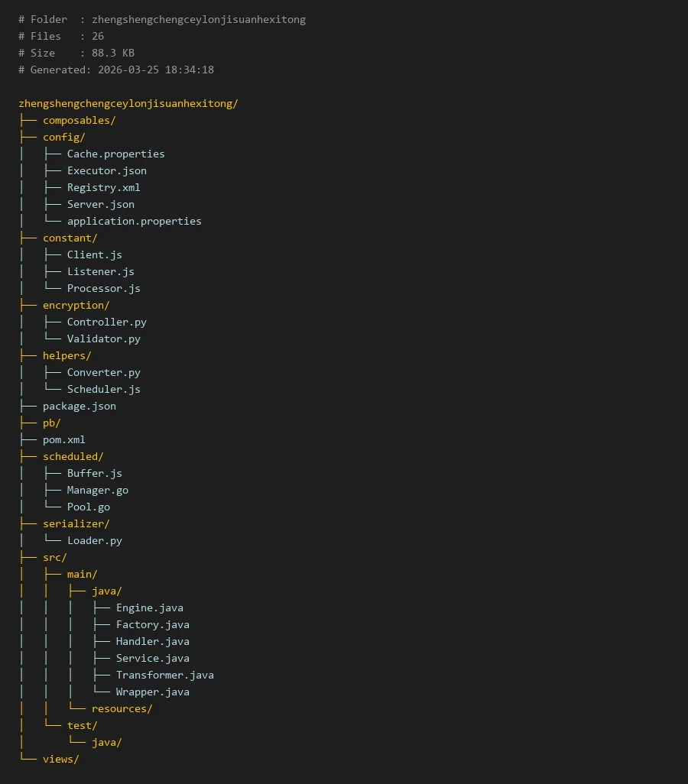This screenshot has height=784, width=688.
Task: Select the views/ folder
Action: click(x=61, y=759)
